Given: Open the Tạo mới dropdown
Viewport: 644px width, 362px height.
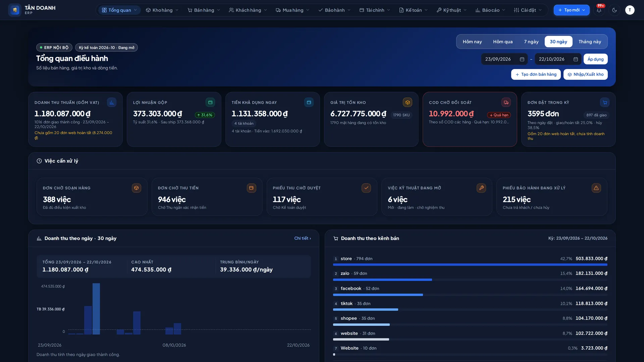Looking at the screenshot, I should point(572,10).
